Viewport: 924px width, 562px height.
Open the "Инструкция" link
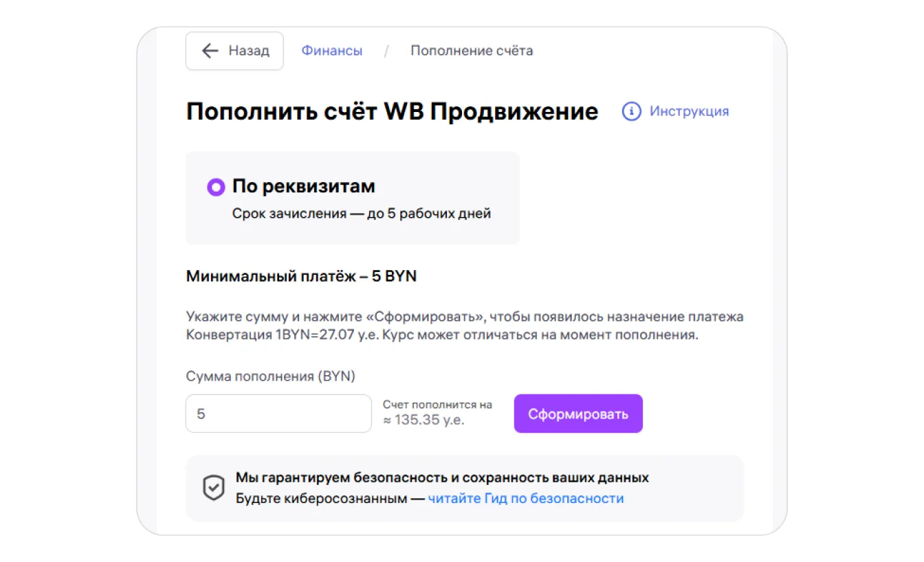click(689, 111)
